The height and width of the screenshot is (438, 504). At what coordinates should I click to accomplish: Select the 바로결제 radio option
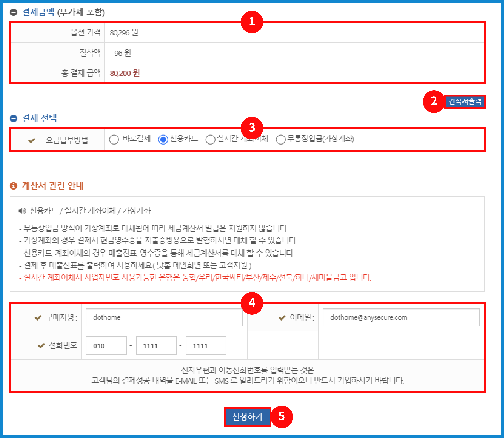(x=114, y=140)
